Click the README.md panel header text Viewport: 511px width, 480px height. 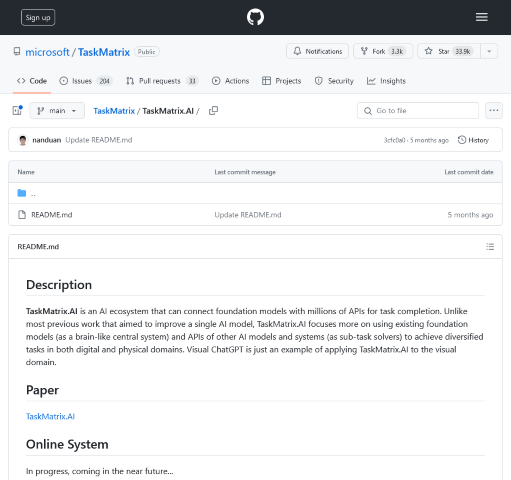pos(38,247)
